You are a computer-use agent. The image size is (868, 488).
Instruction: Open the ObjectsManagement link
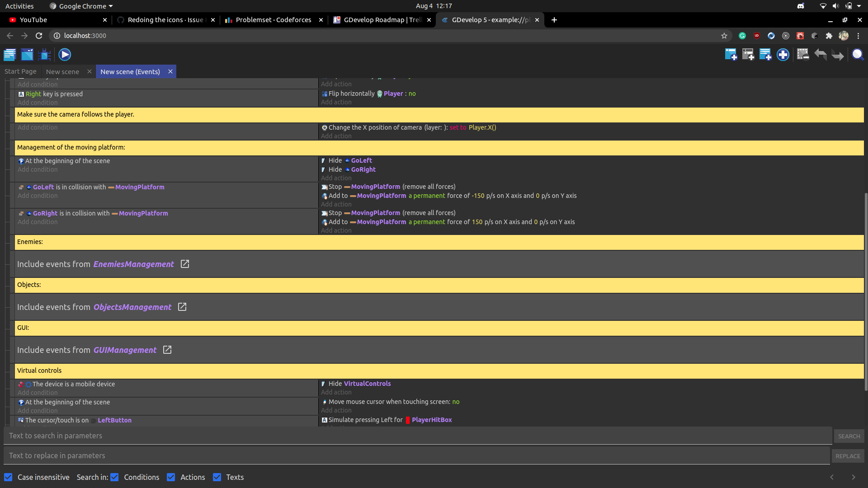click(x=132, y=307)
